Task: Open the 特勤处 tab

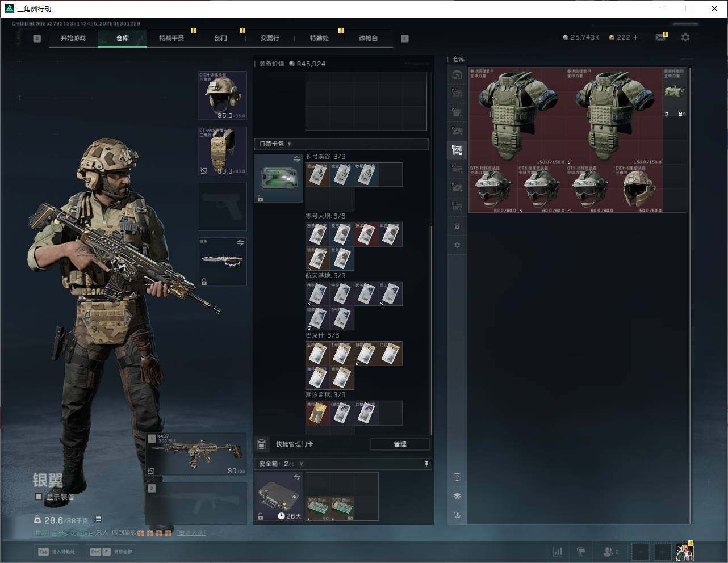Action: tap(319, 38)
